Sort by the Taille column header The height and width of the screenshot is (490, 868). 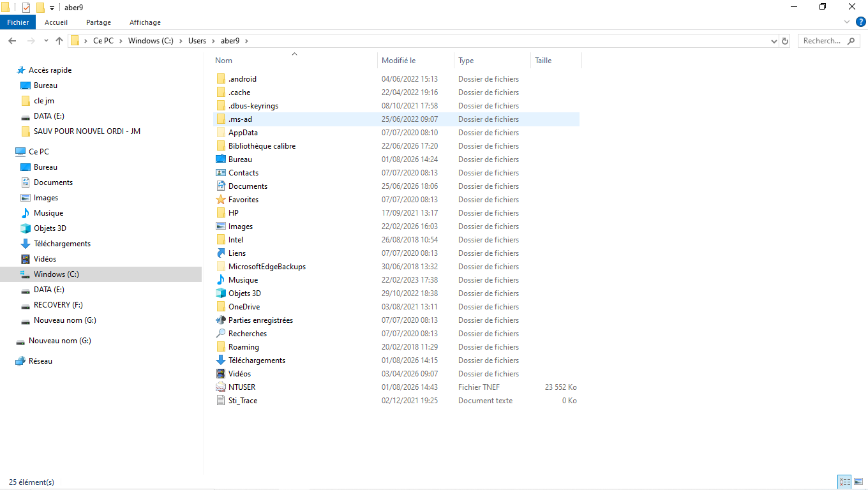pyautogui.click(x=543, y=61)
